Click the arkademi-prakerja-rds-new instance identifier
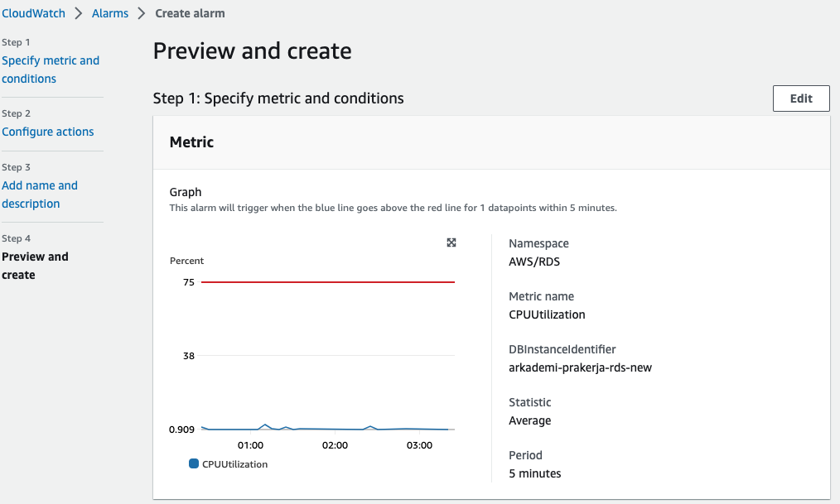840x504 pixels. pos(580,367)
